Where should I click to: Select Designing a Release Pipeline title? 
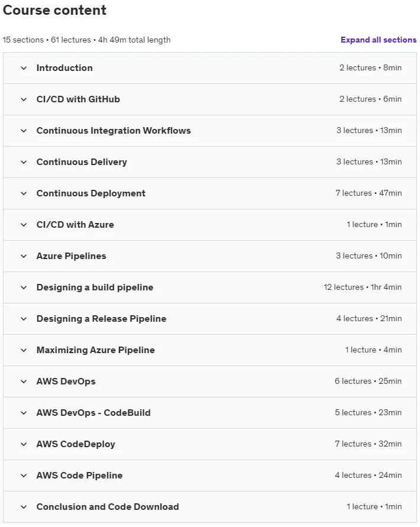[101, 319]
